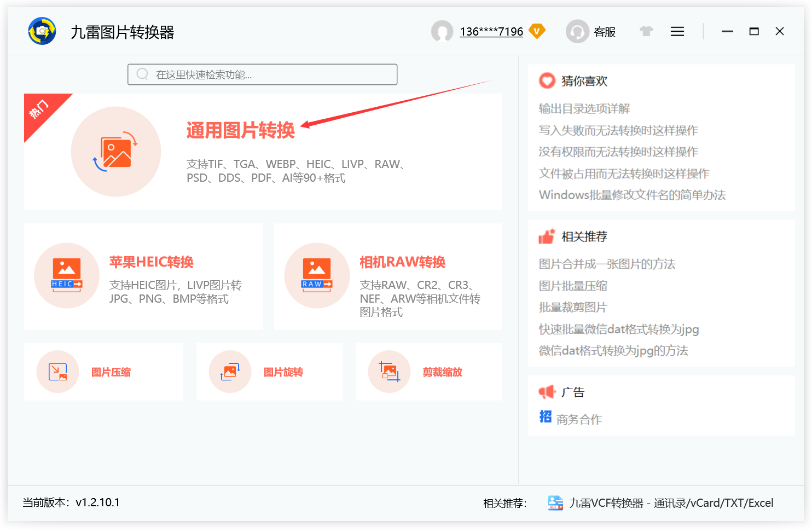Open the 剪裁缩放 crop icon

click(390, 372)
